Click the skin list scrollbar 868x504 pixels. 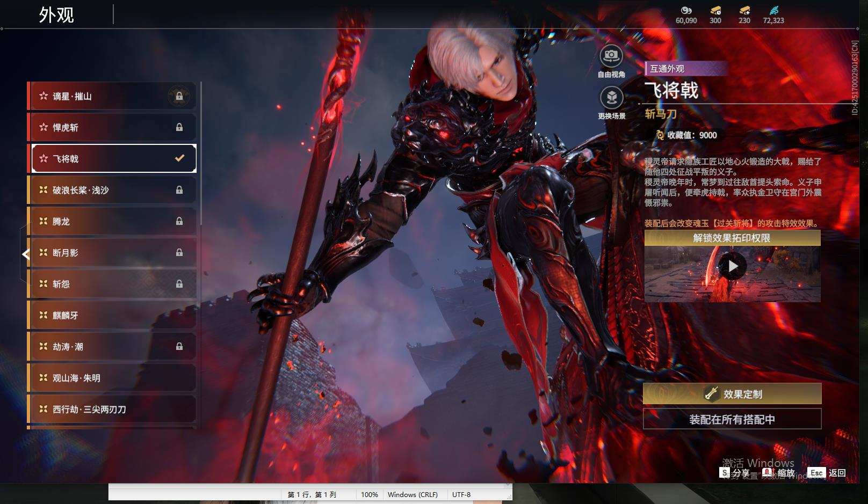pos(201,153)
